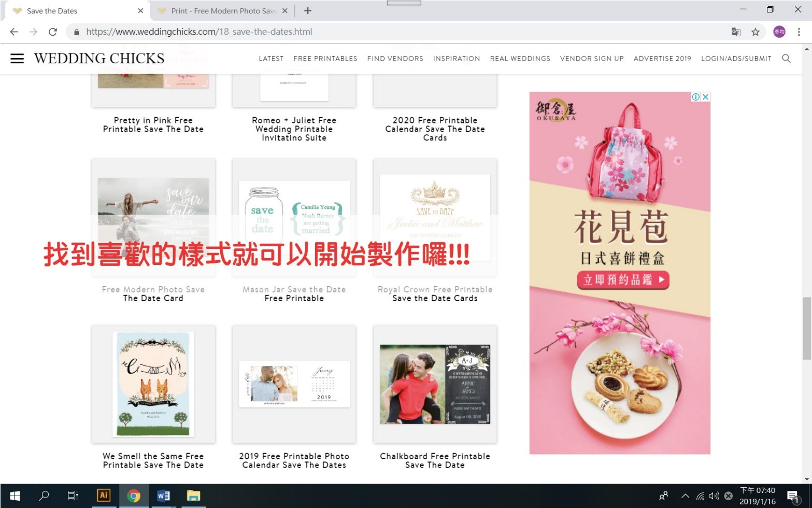Viewport: 812px width, 508px height.
Task: Click the chalkboard couple photo thumbnail
Action: click(435, 384)
